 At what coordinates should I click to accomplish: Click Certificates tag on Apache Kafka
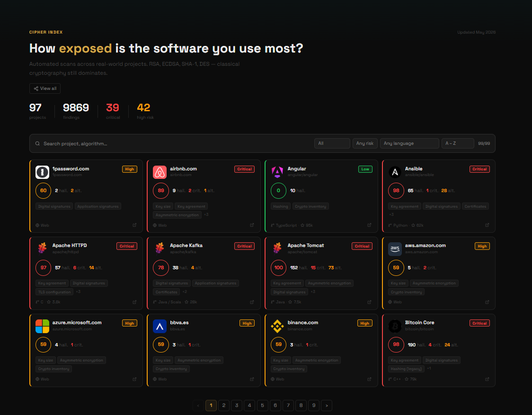point(166,292)
